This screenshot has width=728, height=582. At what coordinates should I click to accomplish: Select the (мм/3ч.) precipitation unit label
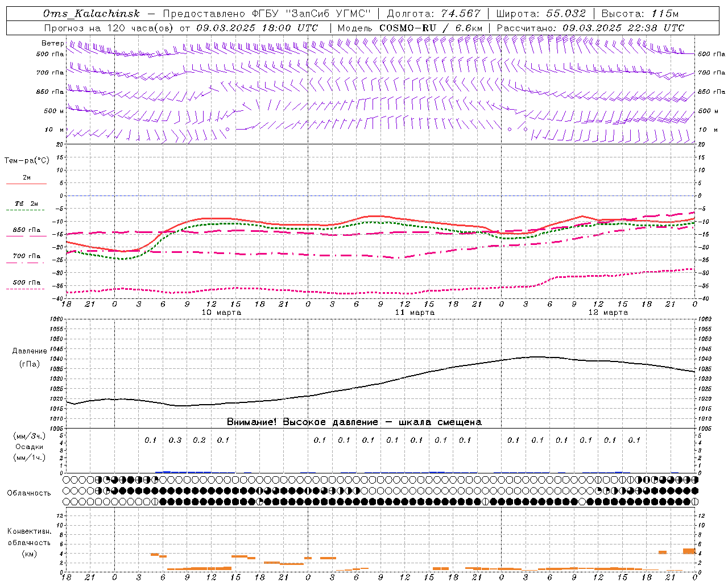(x=29, y=436)
